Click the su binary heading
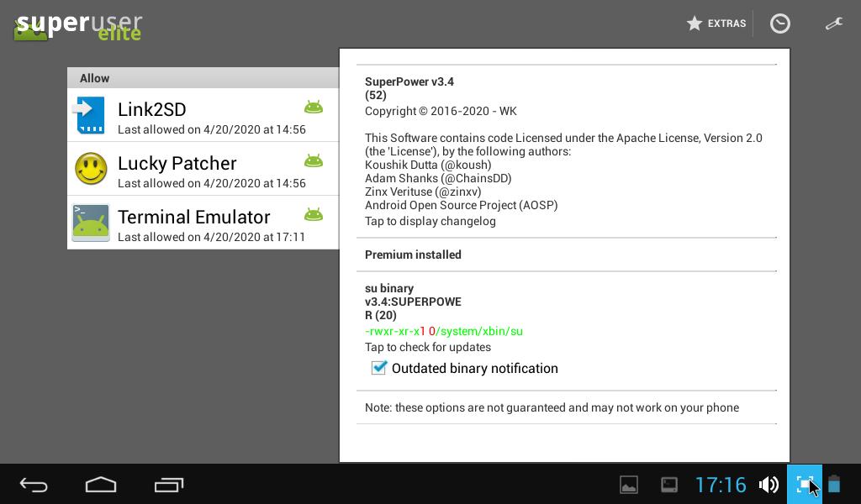The height and width of the screenshot is (504, 861). click(x=389, y=288)
